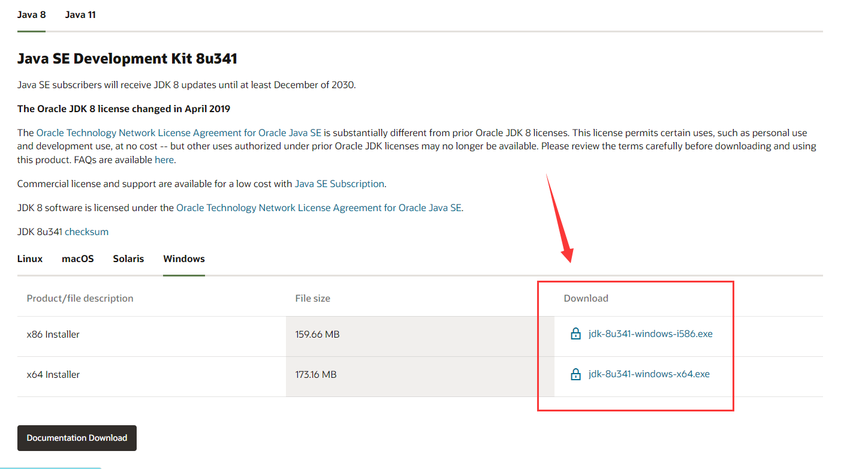Select the macOS platform tab
Image resolution: width=868 pixels, height=469 pixels.
(x=78, y=259)
